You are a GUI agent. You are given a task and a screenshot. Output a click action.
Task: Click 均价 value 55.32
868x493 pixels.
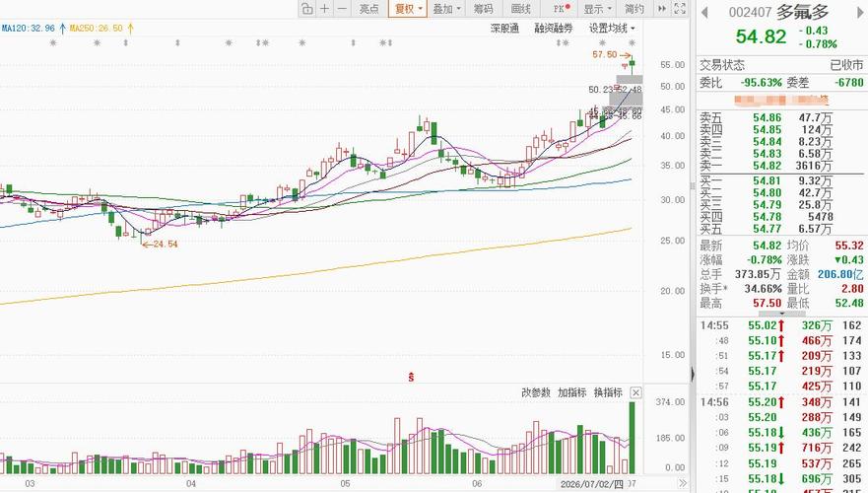(849, 246)
